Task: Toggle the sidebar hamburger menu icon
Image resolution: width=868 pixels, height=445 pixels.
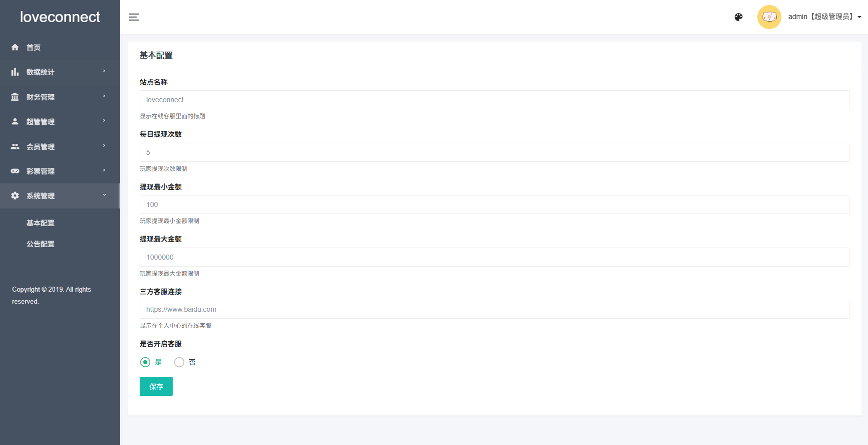Action: pos(134,17)
